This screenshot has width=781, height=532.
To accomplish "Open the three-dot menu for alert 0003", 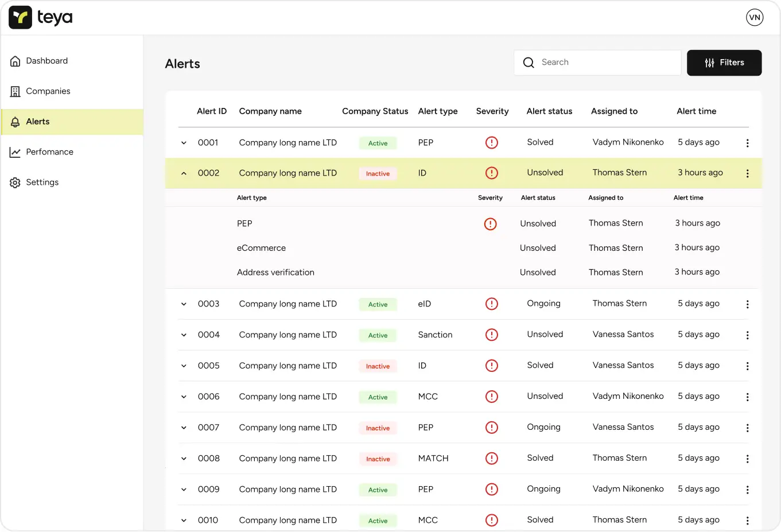I will [x=747, y=304].
